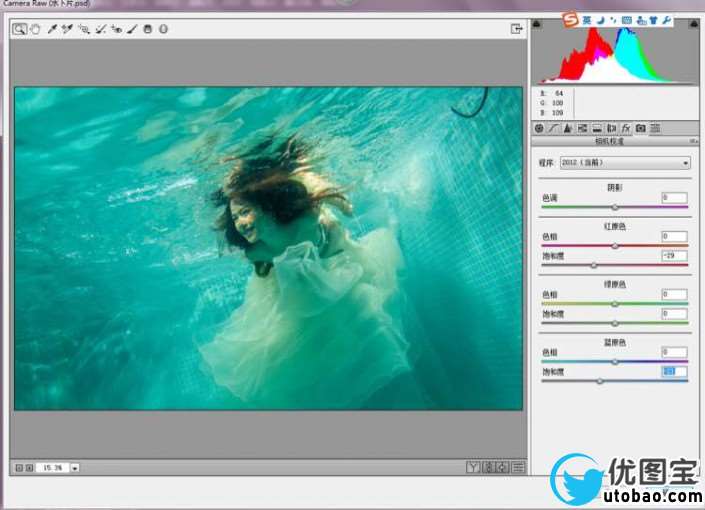Viewport: 705px width, 510px height.
Task: Toggle Sogou punctuation mode icon
Action: click(x=613, y=20)
